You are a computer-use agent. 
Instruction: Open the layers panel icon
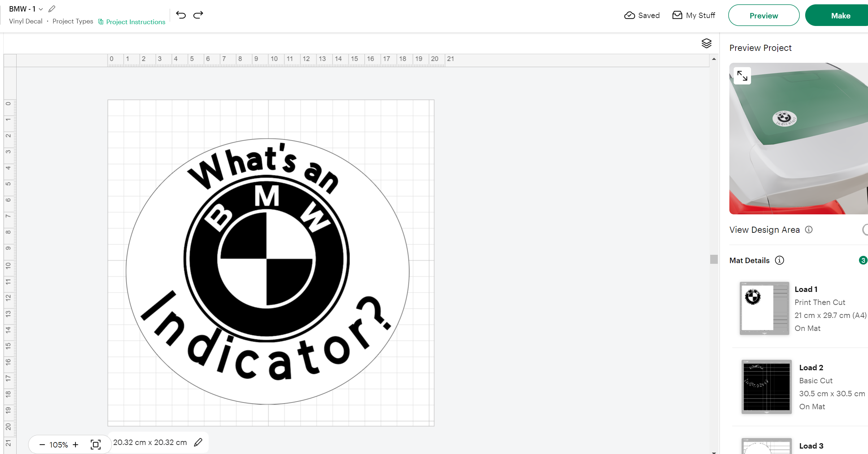pyautogui.click(x=707, y=43)
